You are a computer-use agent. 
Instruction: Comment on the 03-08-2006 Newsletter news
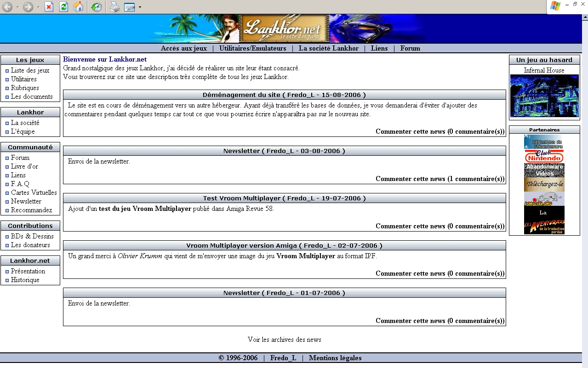point(440,179)
